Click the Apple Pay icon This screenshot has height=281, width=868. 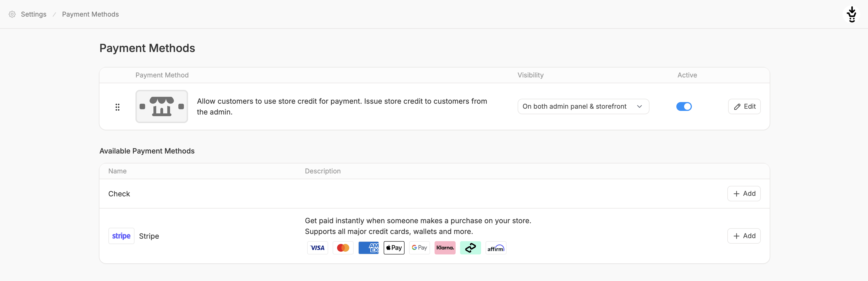394,248
